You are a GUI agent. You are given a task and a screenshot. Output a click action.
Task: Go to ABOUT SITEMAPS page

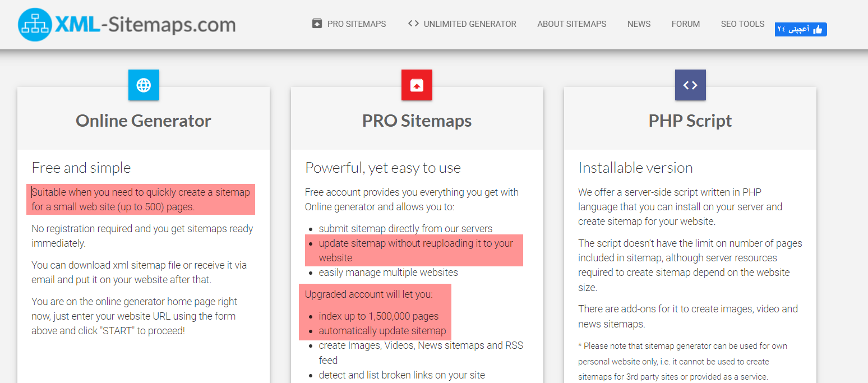tap(571, 24)
